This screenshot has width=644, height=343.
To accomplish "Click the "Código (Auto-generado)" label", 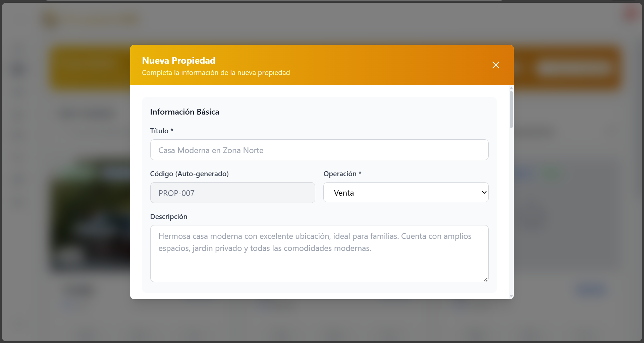I will [x=189, y=174].
